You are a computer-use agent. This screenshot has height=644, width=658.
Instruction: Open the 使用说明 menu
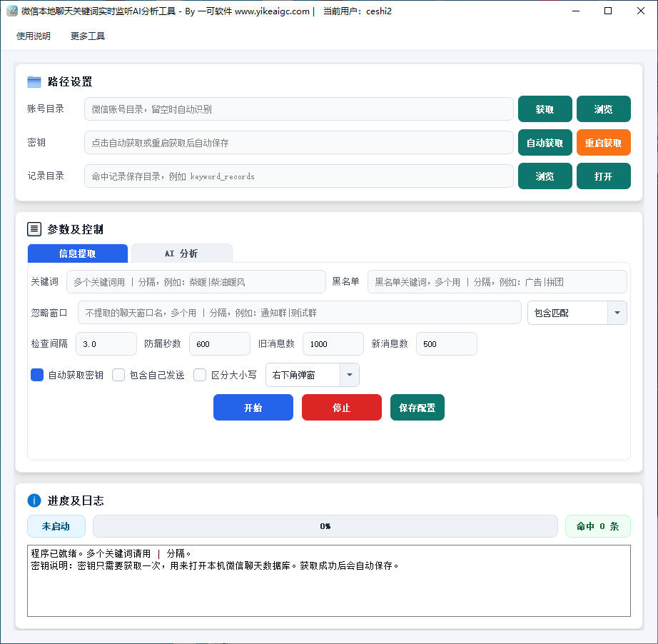pyautogui.click(x=33, y=36)
